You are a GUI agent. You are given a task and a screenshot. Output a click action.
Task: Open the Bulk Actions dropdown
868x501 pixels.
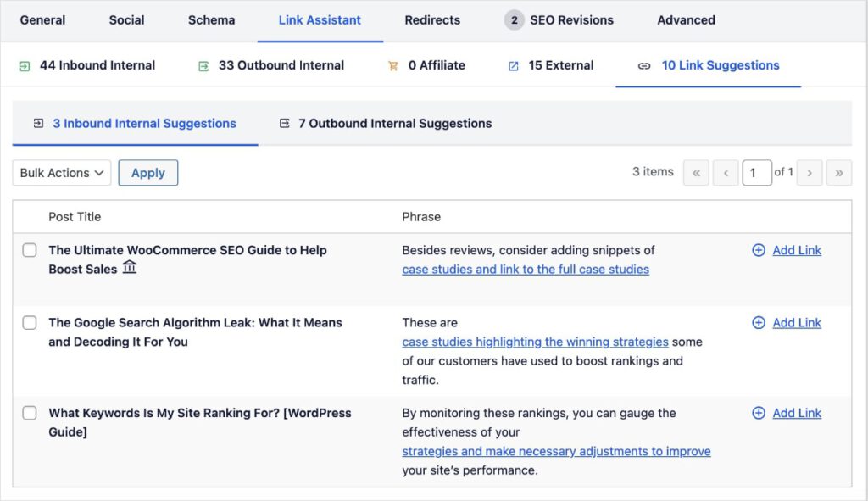point(61,172)
